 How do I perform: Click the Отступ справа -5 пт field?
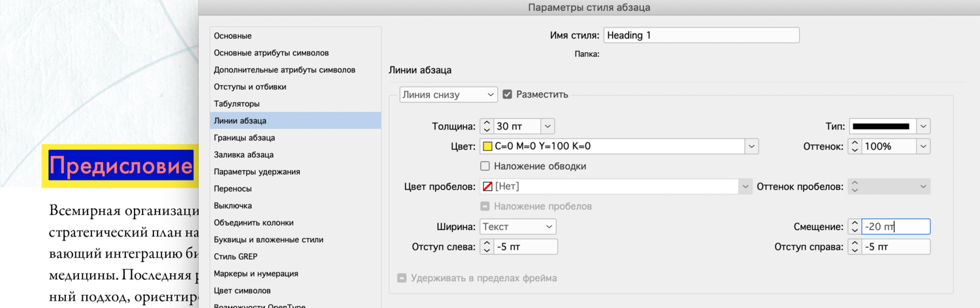coord(896,247)
